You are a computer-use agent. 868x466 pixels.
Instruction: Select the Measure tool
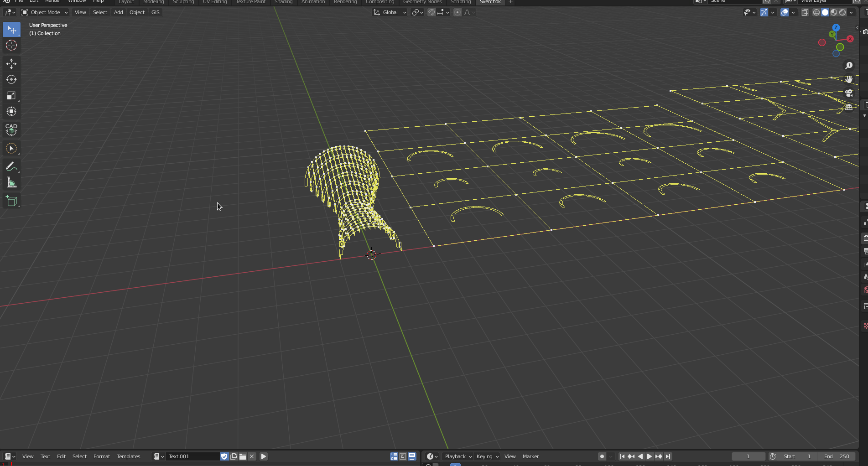pos(11,183)
